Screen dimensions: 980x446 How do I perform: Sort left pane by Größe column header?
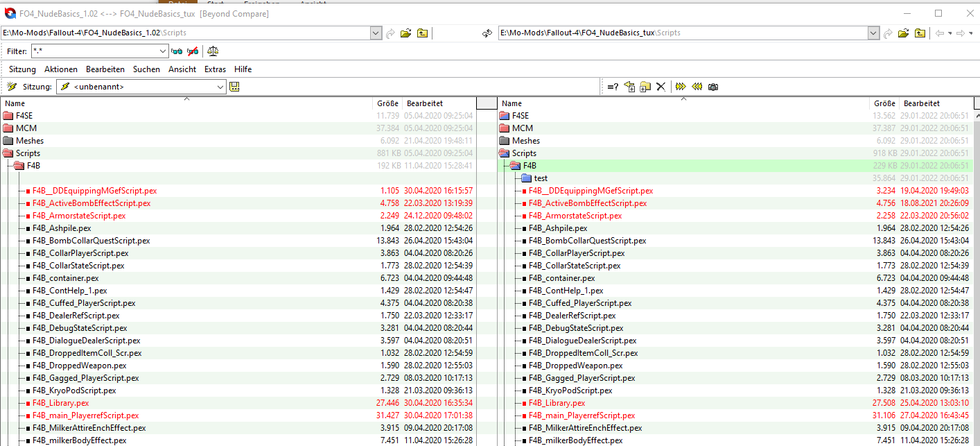point(387,103)
